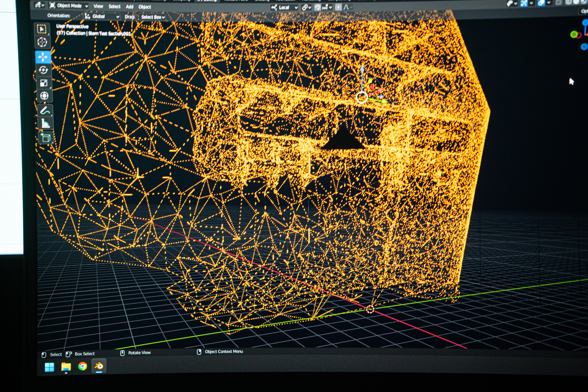Image resolution: width=588 pixels, height=392 pixels.
Task: Select the Select Box tool
Action: click(x=42, y=29)
